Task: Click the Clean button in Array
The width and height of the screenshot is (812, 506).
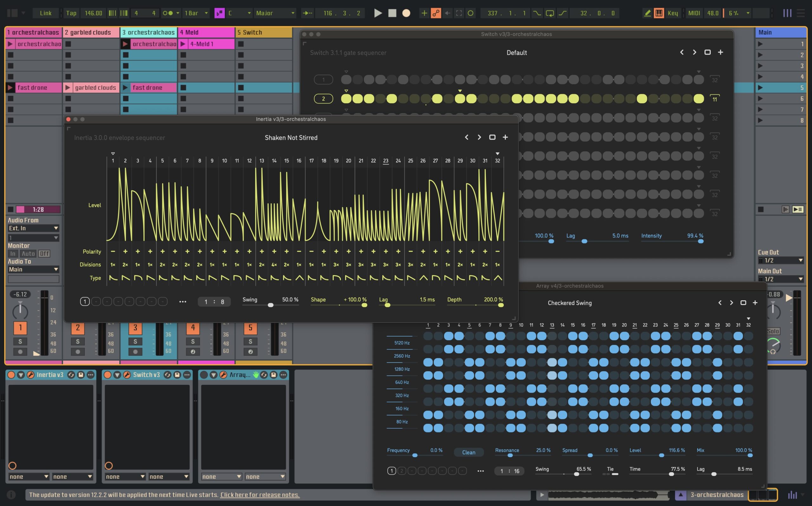Action: (x=468, y=452)
